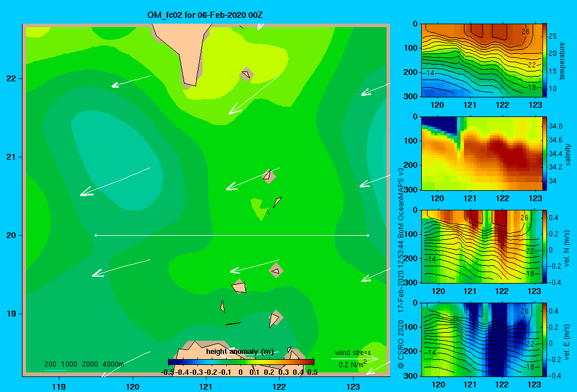
Task: Click the 'vel. N (m/s)' axis label
Action: coord(567,248)
